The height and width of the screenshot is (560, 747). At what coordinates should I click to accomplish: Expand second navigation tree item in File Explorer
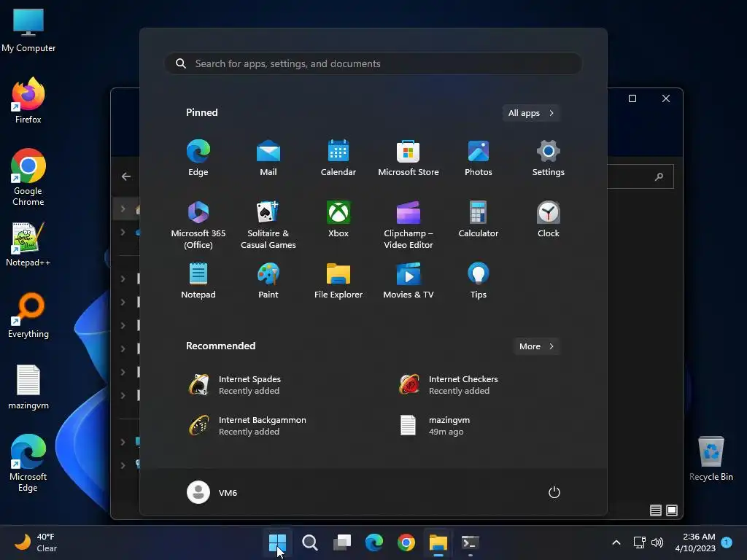point(123,232)
